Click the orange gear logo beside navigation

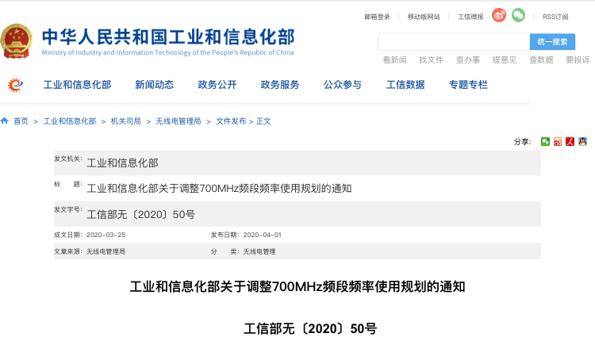pos(15,85)
